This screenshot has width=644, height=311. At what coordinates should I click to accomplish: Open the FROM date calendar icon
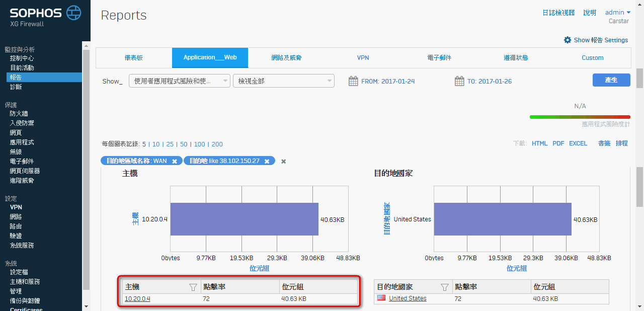tap(353, 81)
